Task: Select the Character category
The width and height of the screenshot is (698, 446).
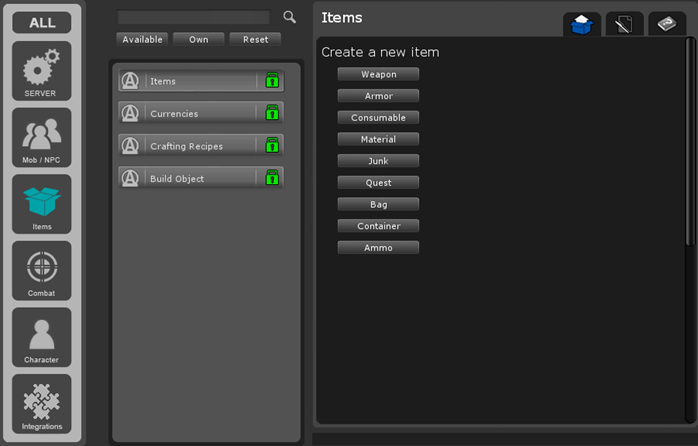Action: pos(41,338)
